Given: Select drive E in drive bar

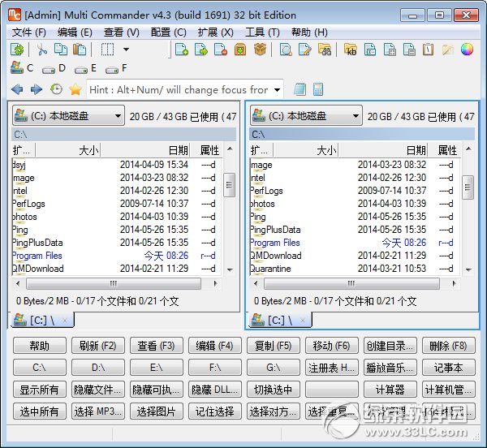Looking at the screenshot, I should 86,68.
